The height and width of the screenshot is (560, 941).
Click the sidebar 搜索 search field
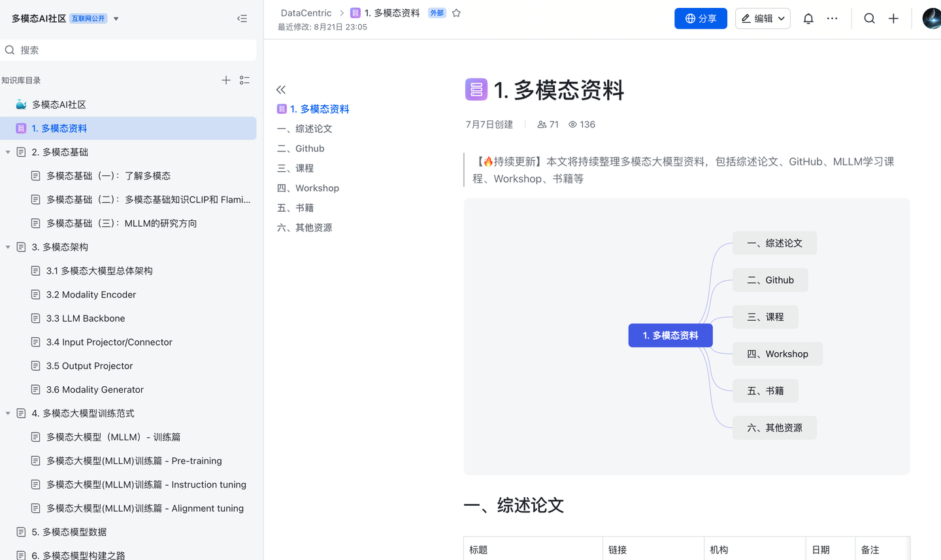(129, 50)
